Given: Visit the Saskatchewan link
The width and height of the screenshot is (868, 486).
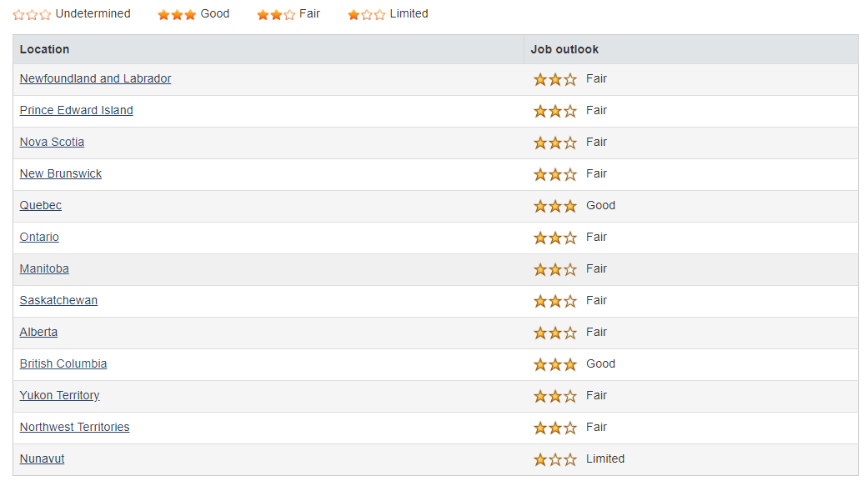Looking at the screenshot, I should 58,300.
